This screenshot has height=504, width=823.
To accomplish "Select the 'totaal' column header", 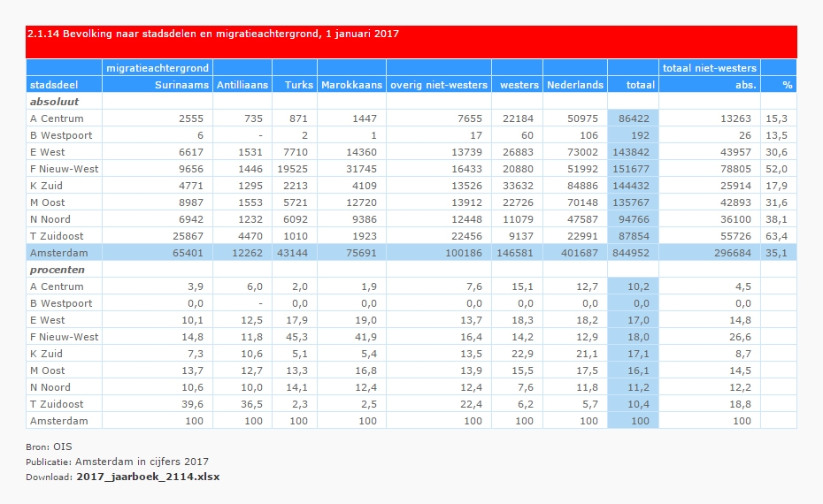I will coord(641,85).
